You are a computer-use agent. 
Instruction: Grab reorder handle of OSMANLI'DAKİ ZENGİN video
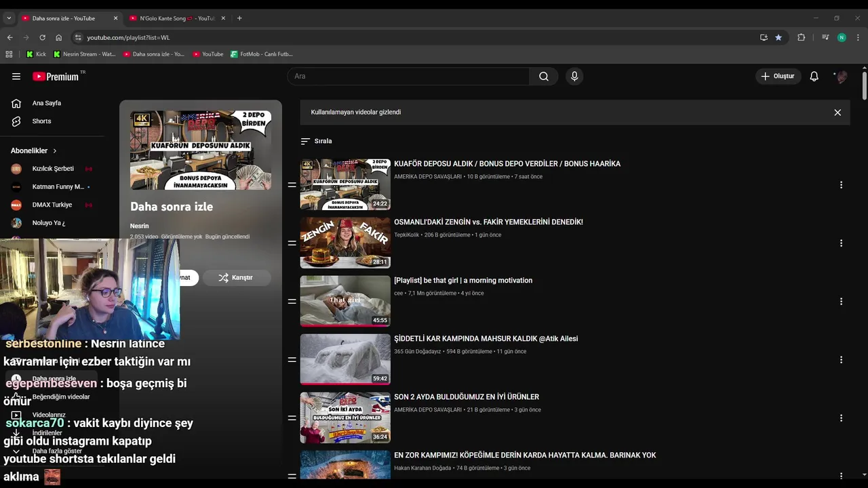(x=292, y=243)
